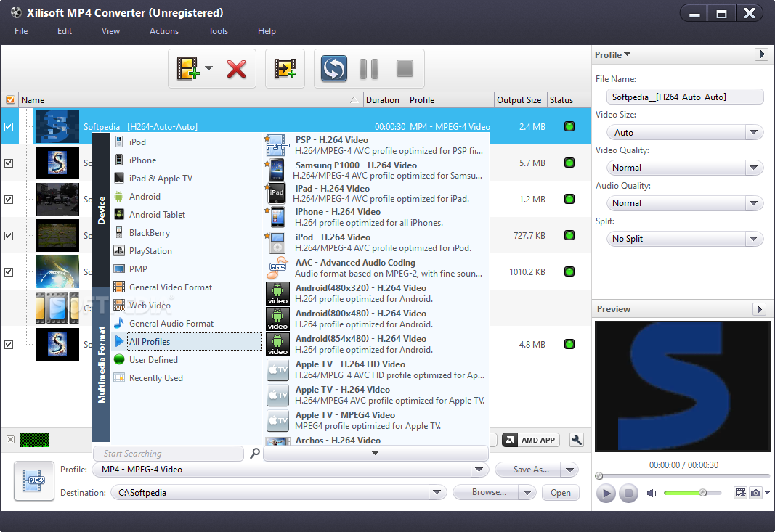
Task: Open the Destination path dropdown arrow
Action: pos(437,493)
